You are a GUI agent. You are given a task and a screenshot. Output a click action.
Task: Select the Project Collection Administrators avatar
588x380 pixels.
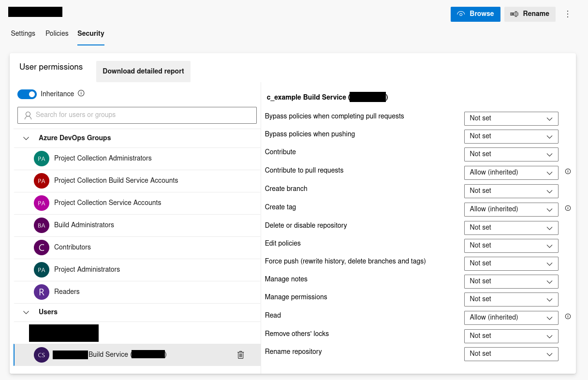pos(42,159)
